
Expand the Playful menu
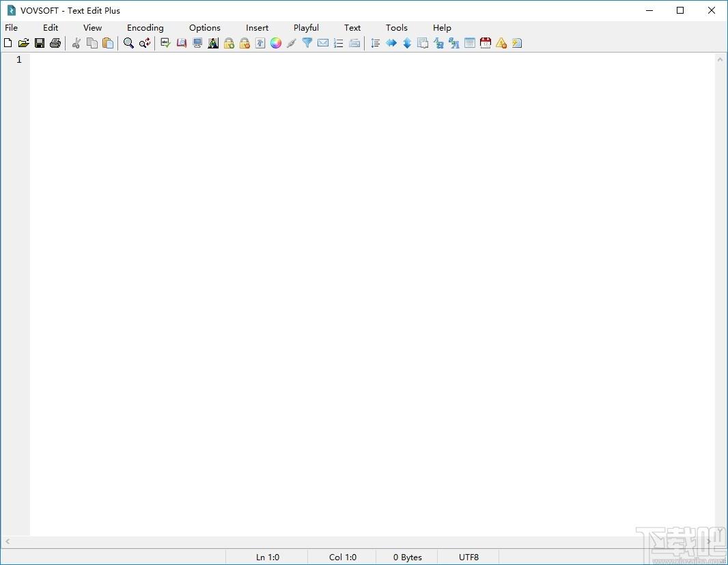[x=306, y=28]
